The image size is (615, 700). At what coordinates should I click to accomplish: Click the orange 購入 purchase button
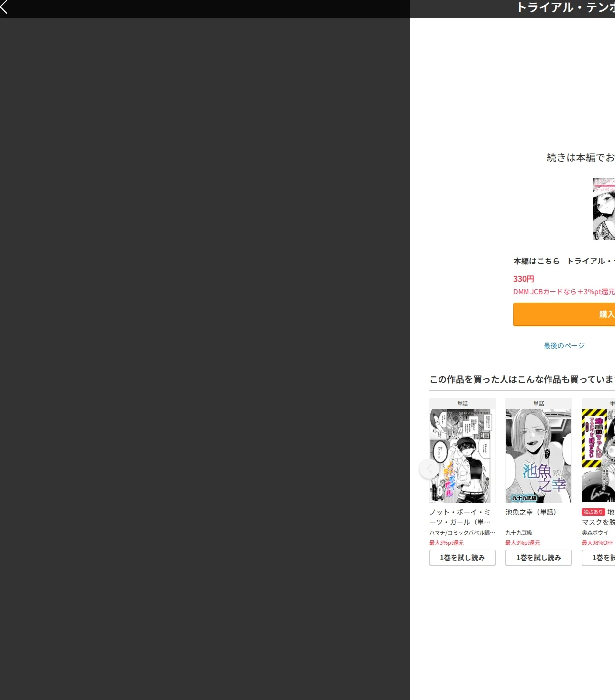564,314
